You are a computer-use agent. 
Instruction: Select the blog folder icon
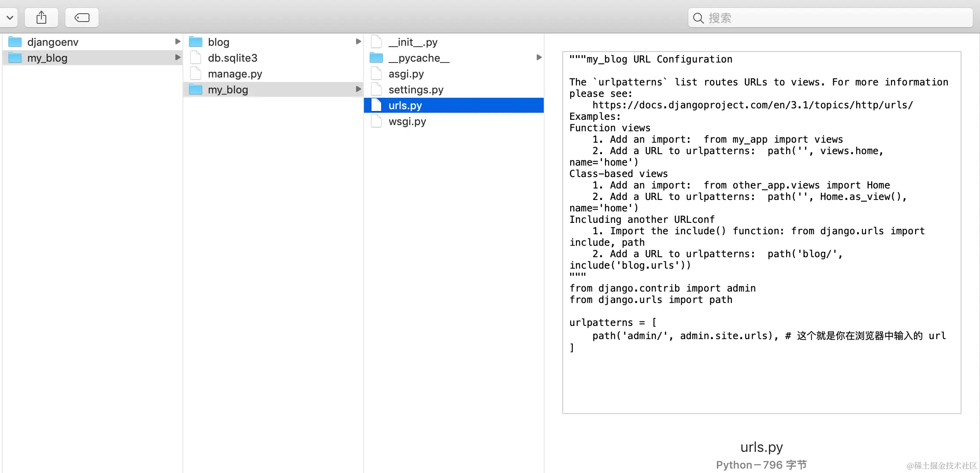pos(196,42)
